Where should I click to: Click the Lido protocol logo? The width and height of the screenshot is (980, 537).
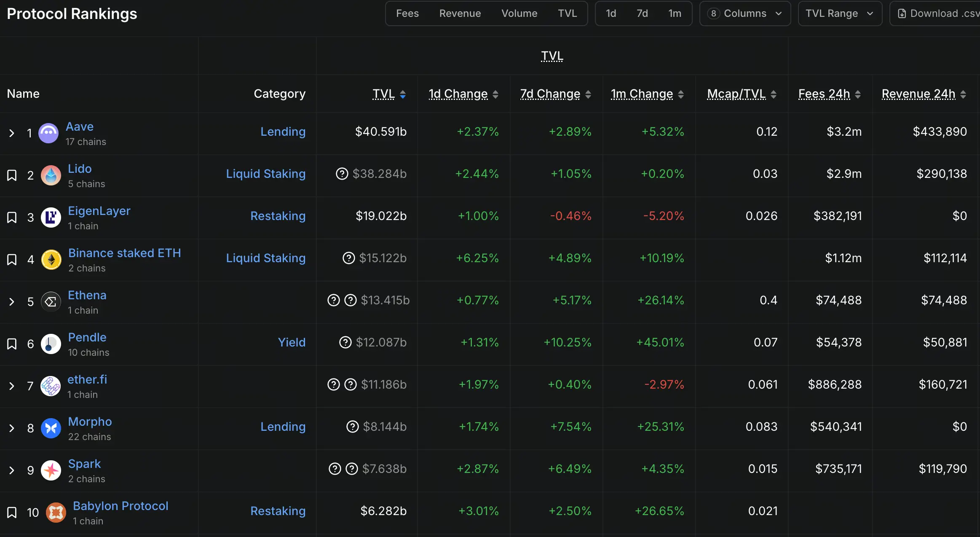click(x=51, y=175)
